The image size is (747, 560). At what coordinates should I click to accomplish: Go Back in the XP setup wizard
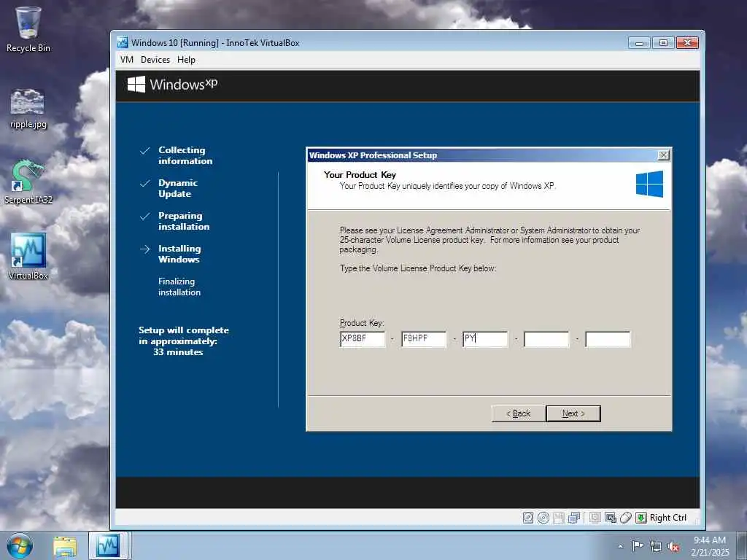(519, 413)
